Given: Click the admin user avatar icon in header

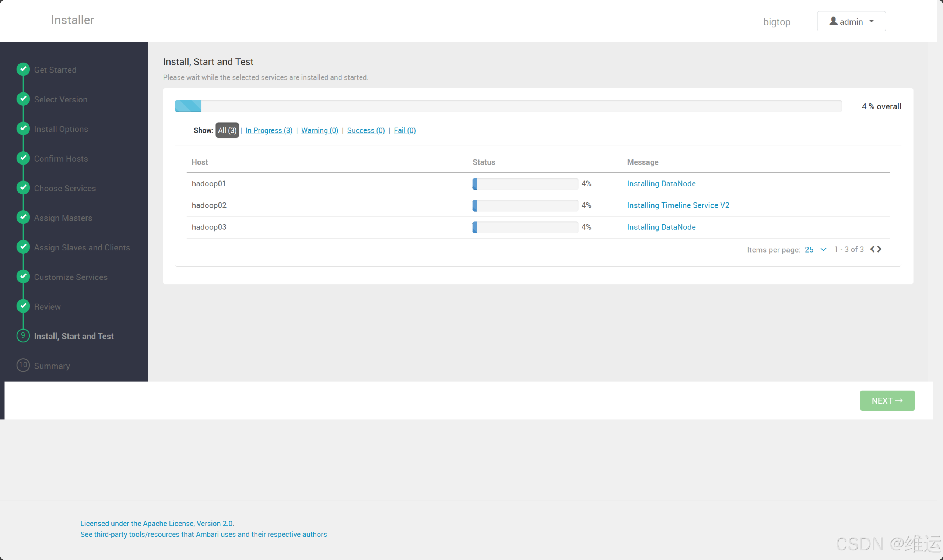Looking at the screenshot, I should click(834, 21).
